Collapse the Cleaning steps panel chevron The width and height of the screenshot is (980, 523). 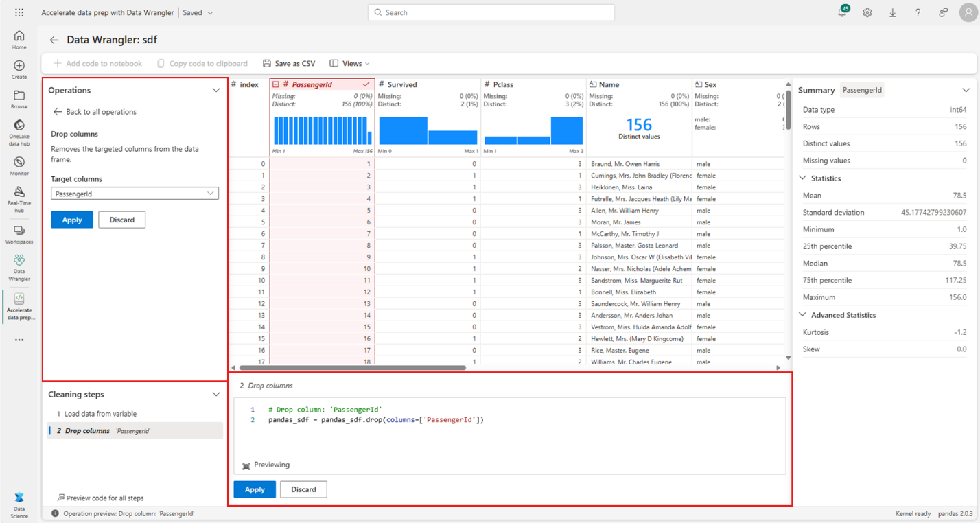point(216,395)
